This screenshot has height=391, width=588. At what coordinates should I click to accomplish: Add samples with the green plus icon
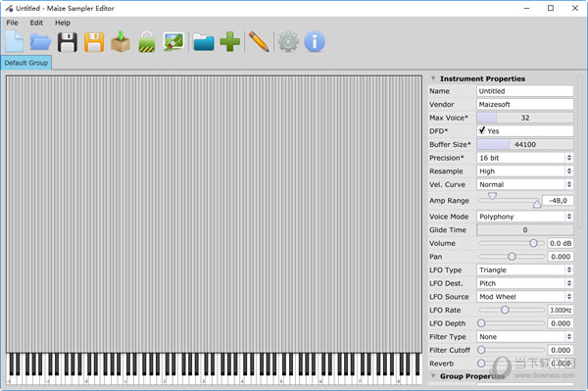click(230, 41)
